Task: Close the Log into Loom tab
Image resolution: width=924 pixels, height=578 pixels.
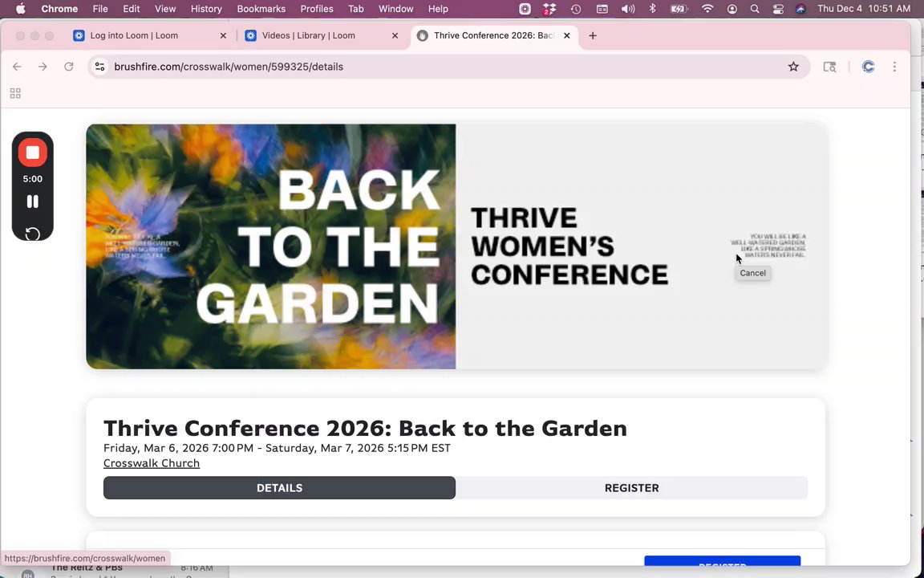Action: click(x=223, y=35)
